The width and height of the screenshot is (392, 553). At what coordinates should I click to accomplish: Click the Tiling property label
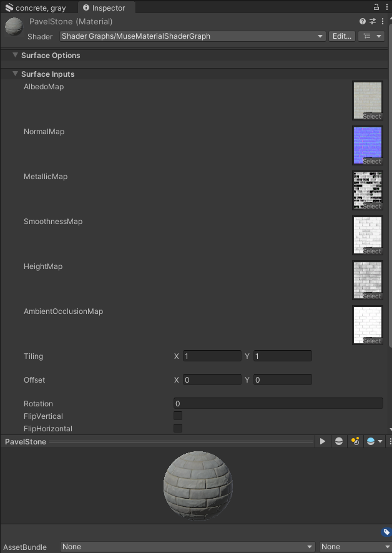(x=34, y=356)
